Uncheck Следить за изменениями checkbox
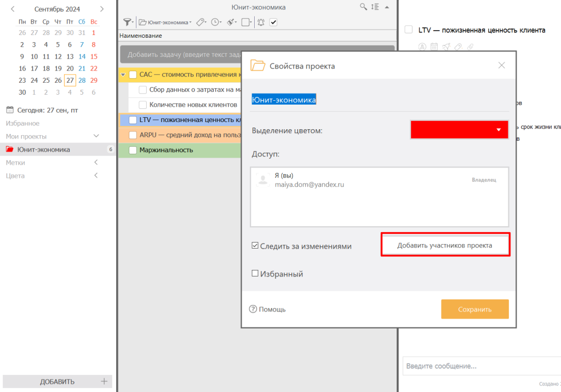Viewport: 561px width, 392px height. pos(255,246)
